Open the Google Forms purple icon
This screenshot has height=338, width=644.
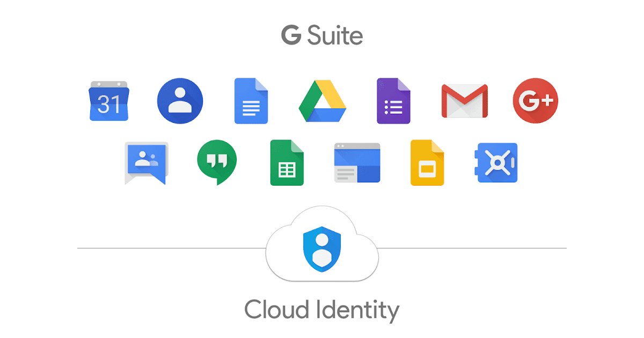pyautogui.click(x=393, y=102)
